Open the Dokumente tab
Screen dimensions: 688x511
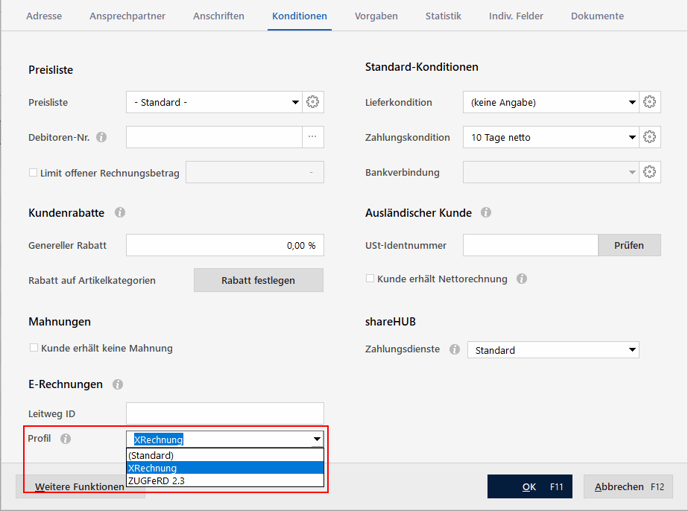[597, 16]
